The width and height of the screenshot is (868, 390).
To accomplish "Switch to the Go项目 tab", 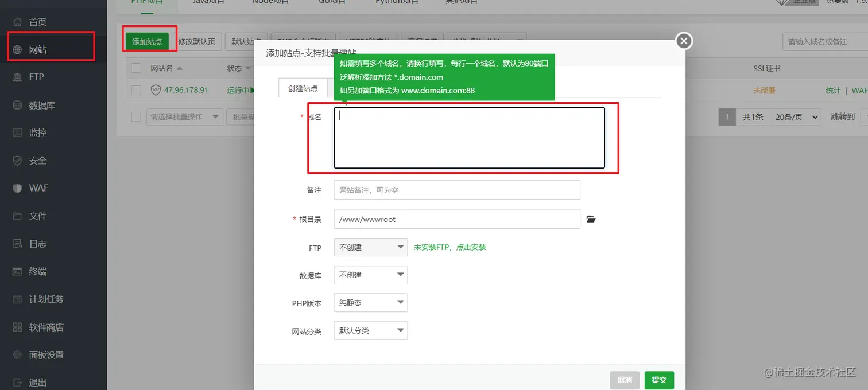I will (x=332, y=2).
